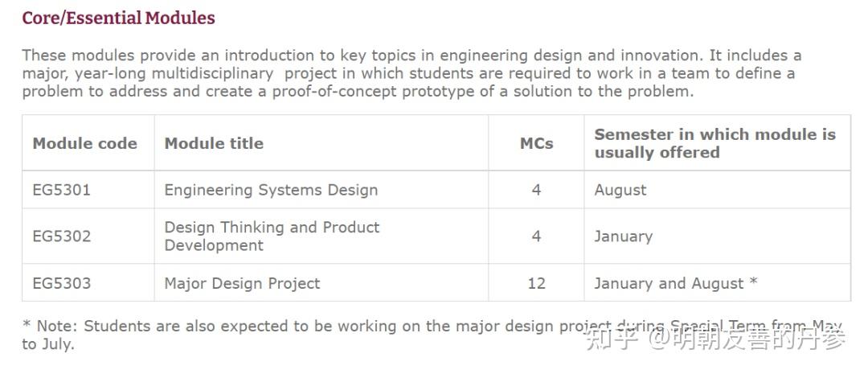Click the MCs value for EG5302
The width and height of the screenshot is (868, 374).
536,236
